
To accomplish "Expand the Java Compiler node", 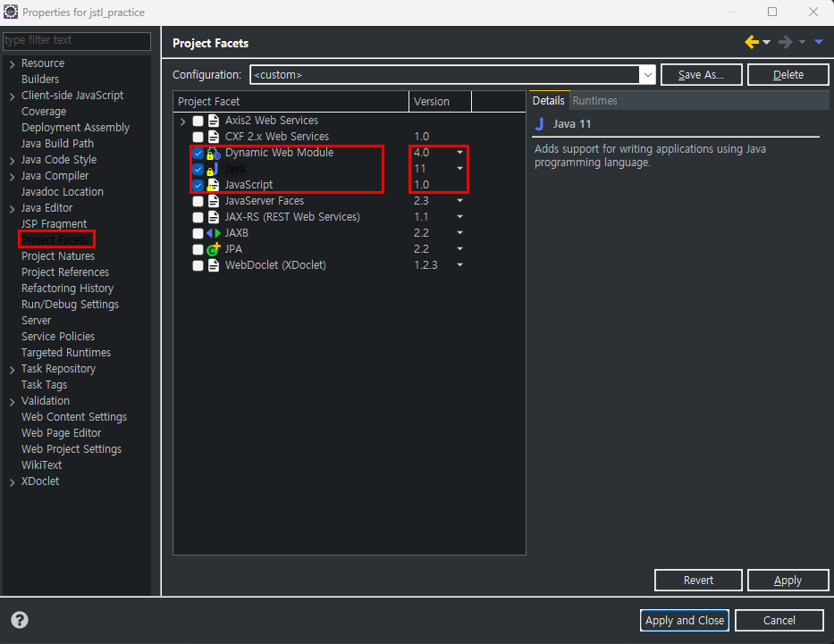I will (12, 177).
